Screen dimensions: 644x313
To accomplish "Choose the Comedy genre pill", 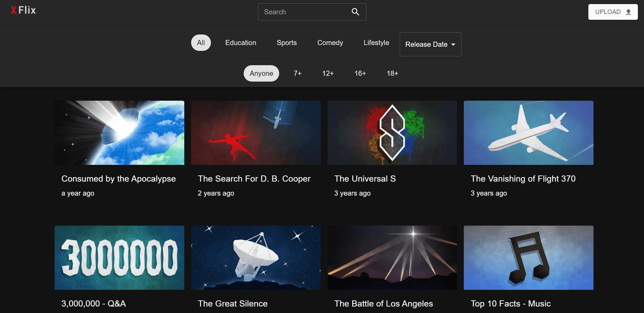I will (x=330, y=43).
